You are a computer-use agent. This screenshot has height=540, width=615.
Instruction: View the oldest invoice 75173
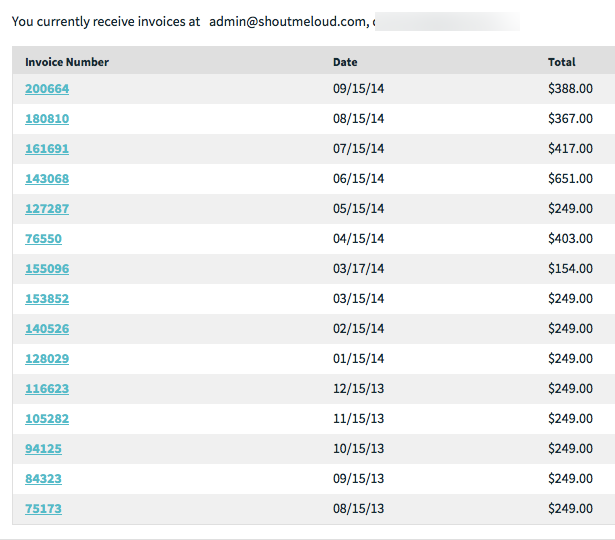click(x=44, y=509)
